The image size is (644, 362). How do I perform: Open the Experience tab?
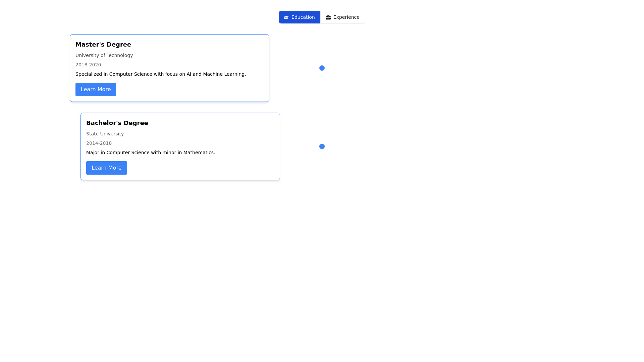click(342, 17)
